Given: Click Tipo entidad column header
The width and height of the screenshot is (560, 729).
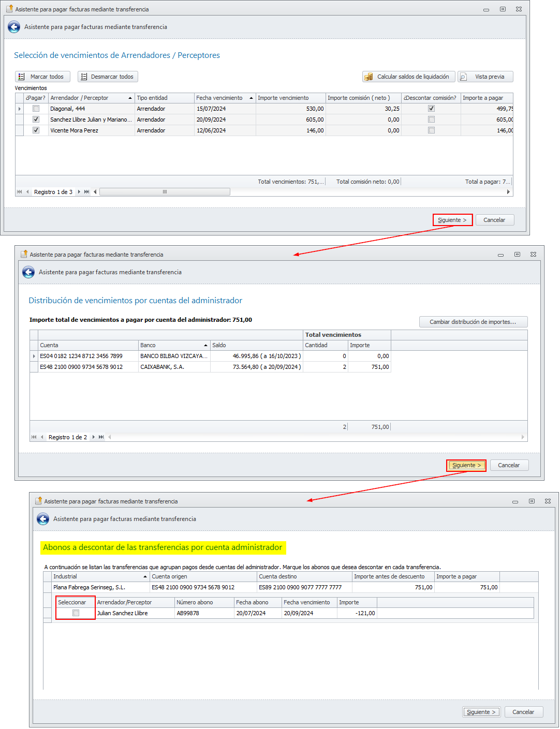Looking at the screenshot, I should (x=164, y=98).
